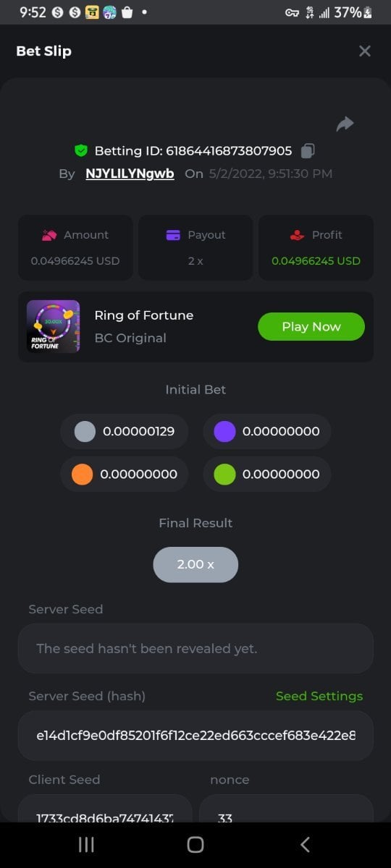
Task: Tap the 2.00 x final result pill
Action: point(195,564)
